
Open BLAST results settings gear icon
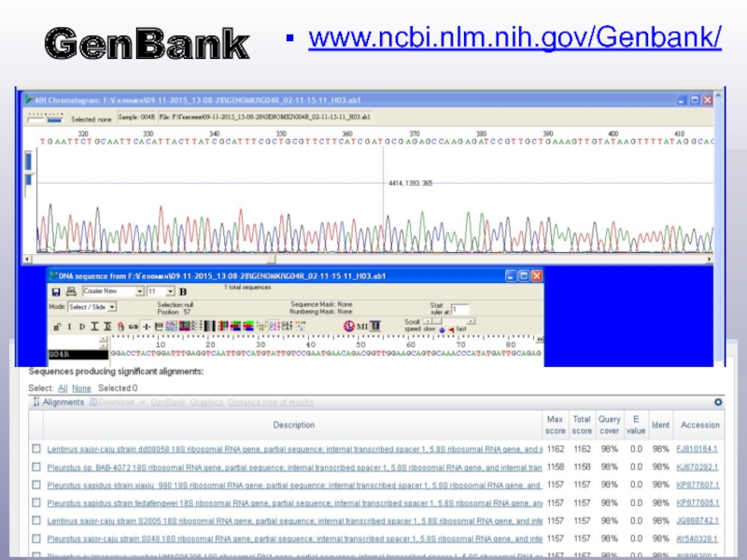pos(718,402)
